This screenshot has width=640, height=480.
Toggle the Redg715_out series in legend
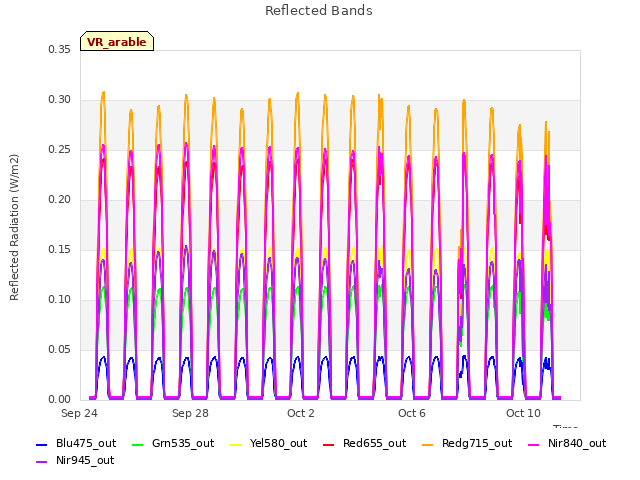[467, 443]
